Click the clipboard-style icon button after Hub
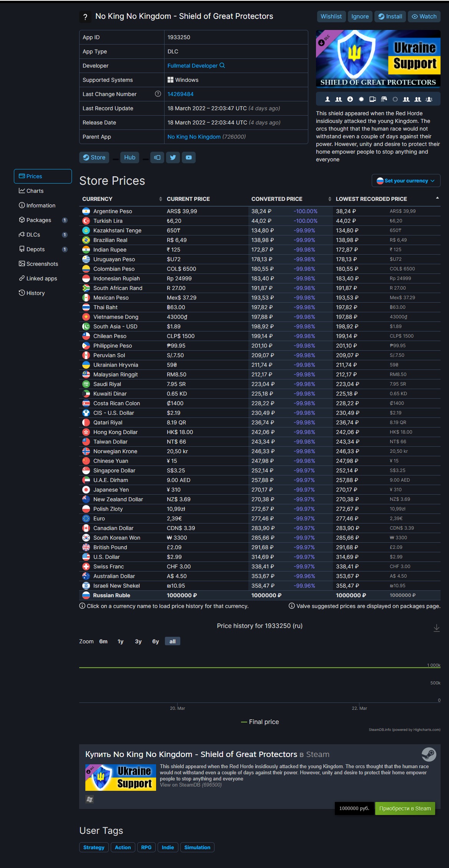The width and height of the screenshot is (449, 868). tap(157, 157)
